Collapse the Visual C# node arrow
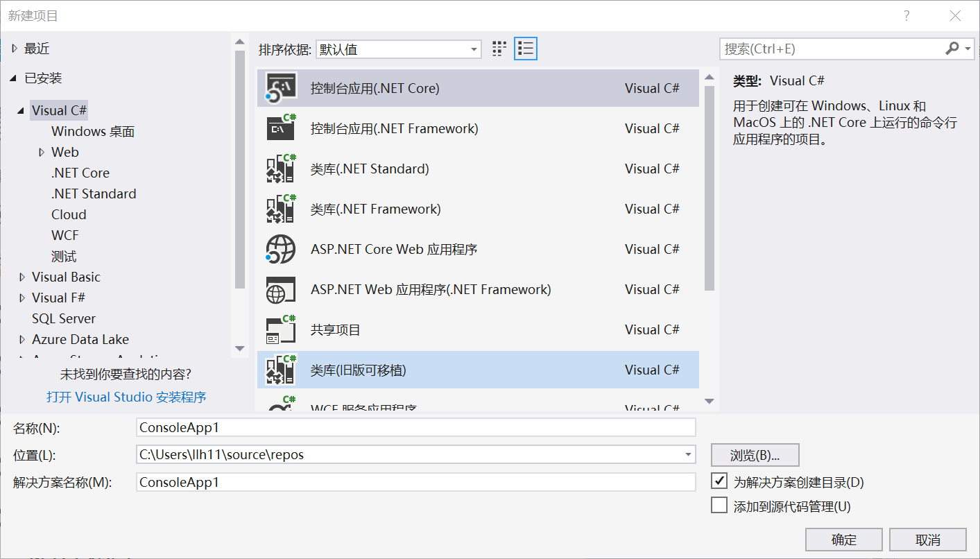Image resolution: width=980 pixels, height=559 pixels. [x=22, y=110]
